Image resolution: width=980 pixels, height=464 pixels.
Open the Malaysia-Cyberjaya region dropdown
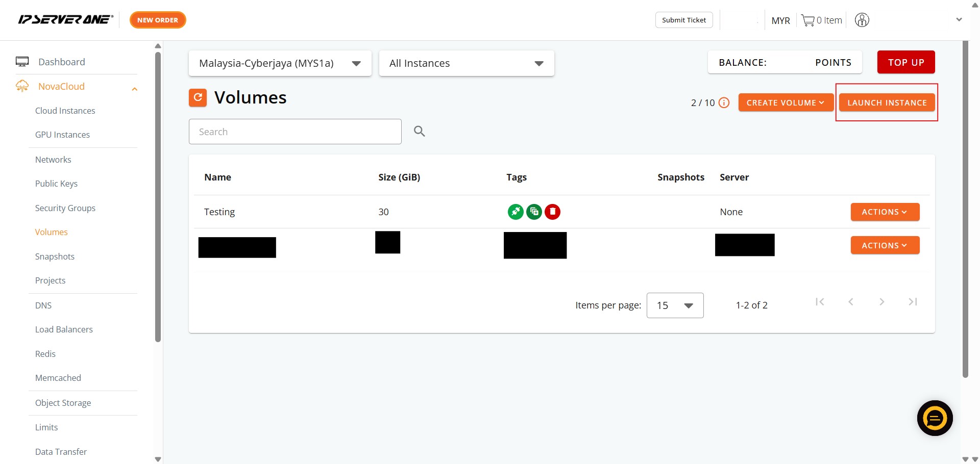pos(280,63)
